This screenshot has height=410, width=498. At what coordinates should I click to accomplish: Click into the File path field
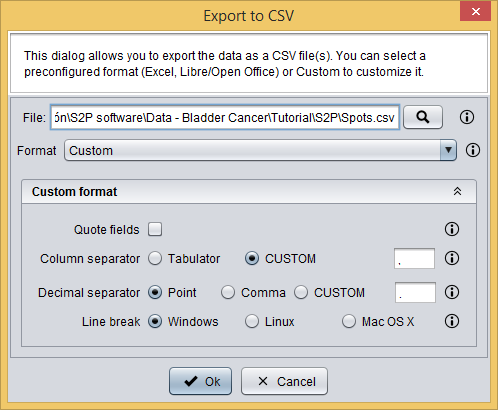[x=225, y=117]
